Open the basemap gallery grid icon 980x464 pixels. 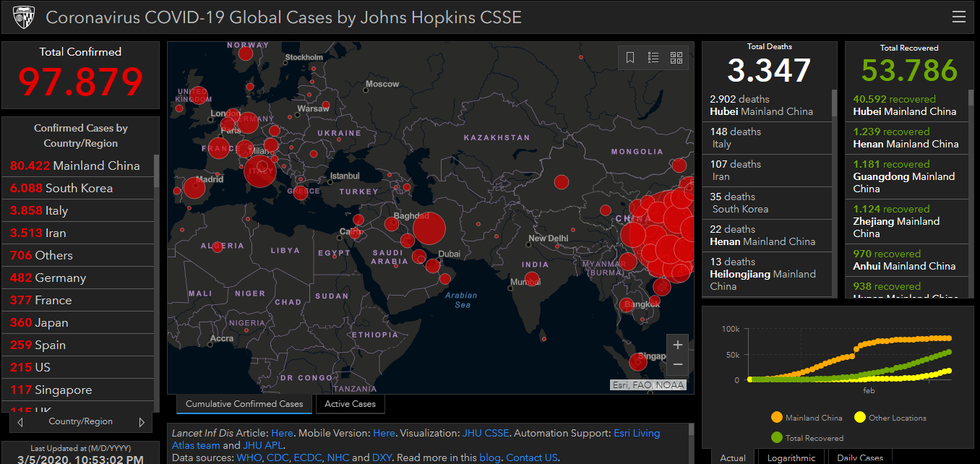tap(676, 58)
